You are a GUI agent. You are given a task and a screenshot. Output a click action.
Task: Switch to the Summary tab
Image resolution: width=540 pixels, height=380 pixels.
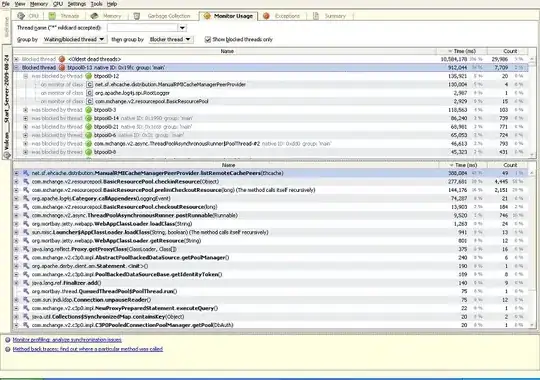pos(330,16)
